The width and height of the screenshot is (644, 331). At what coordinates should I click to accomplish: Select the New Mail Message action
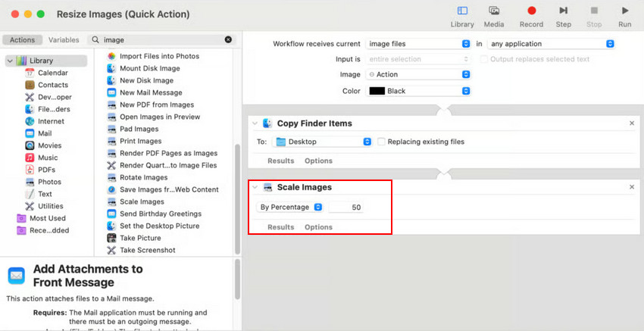(x=144, y=92)
